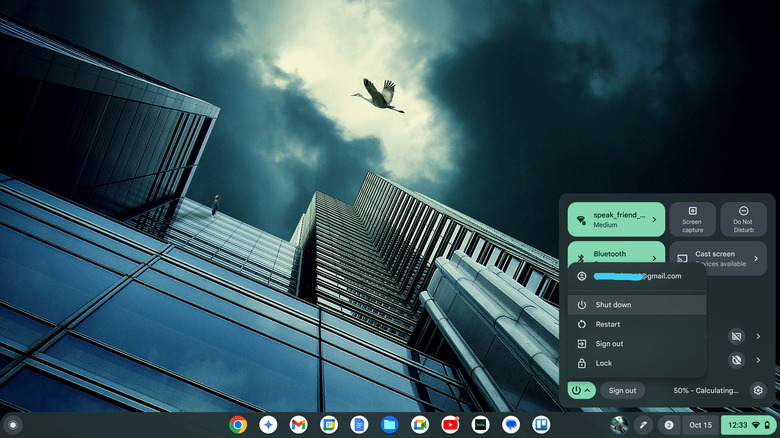Open Google Chrome from the shelf
Viewport: 780px width, 438px height.
[238, 425]
